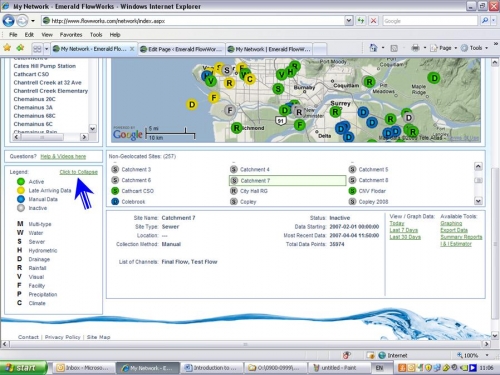This screenshot has height=375, width=500.
Task: Open the untitled - Paint taskbar item
Action: [x=338, y=368]
